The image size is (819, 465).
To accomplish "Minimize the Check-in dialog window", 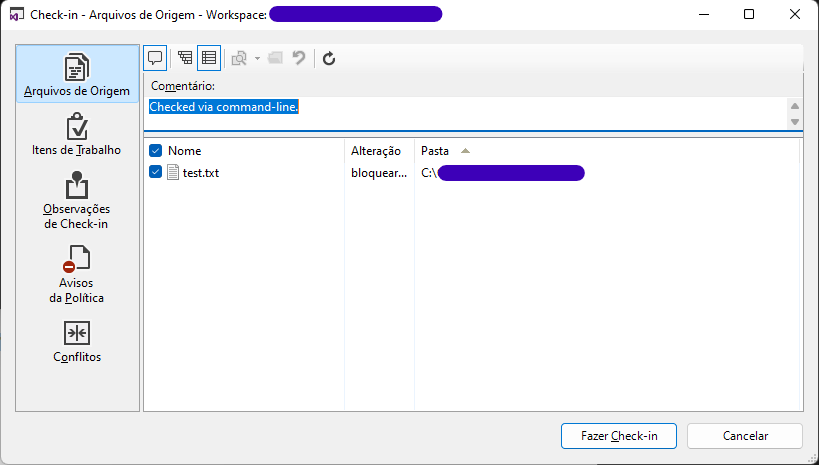I will (x=705, y=14).
